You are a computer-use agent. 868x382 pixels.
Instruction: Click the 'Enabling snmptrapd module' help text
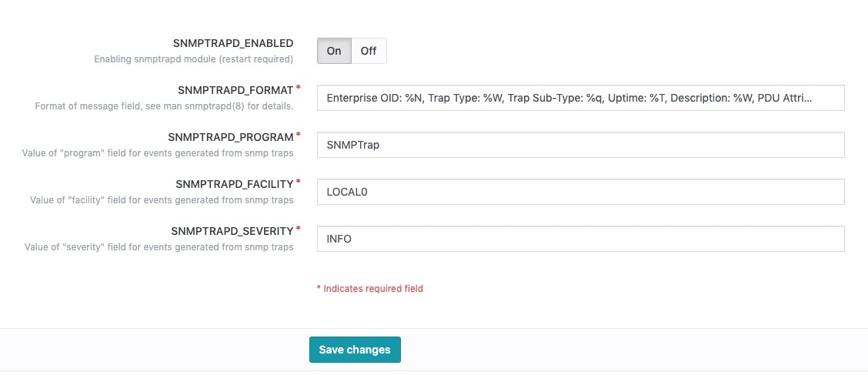194,59
